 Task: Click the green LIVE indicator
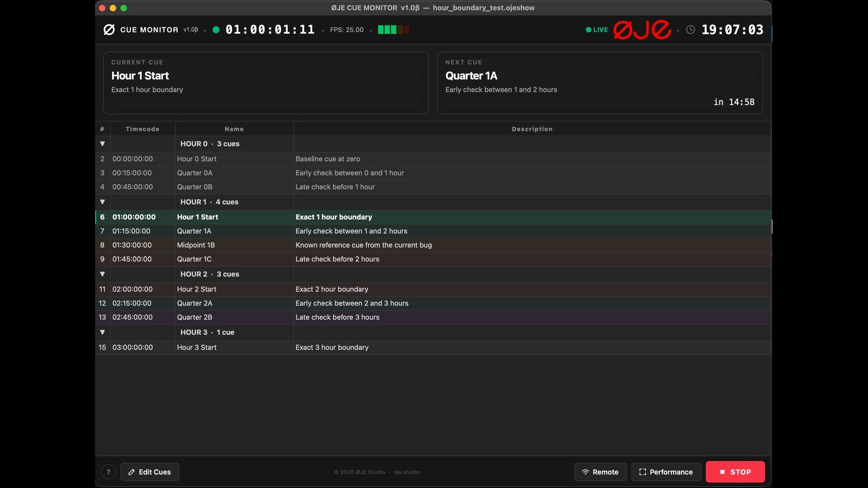[597, 30]
